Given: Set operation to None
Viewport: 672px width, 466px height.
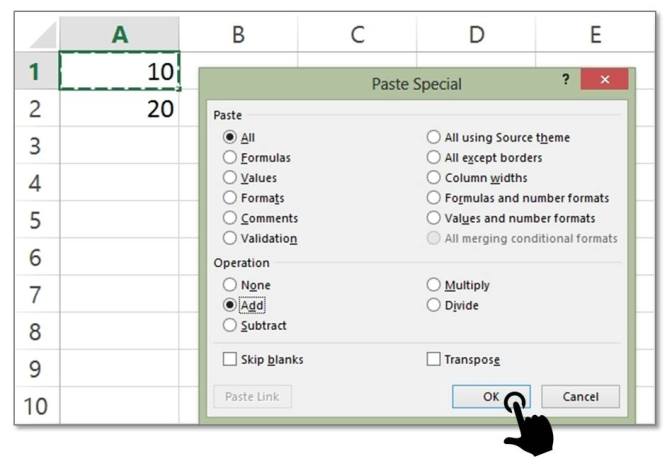Looking at the screenshot, I should click(247, 285).
